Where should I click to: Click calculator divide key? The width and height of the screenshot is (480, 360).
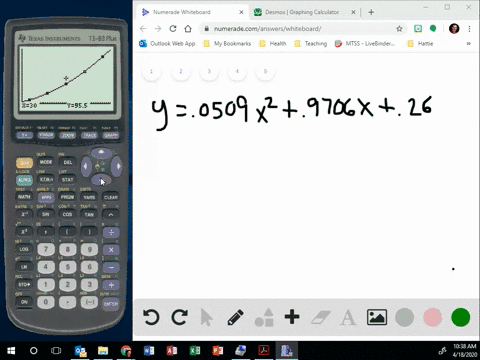coord(111,232)
